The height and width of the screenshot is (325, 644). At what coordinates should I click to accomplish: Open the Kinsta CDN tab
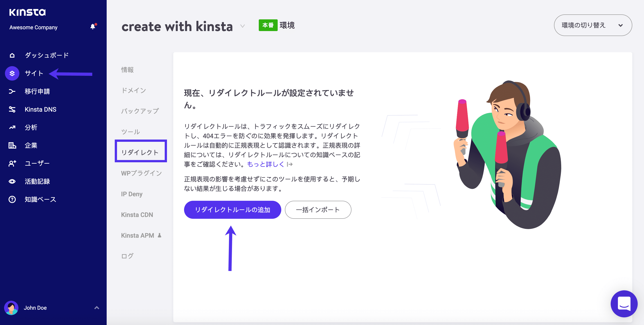coord(137,214)
